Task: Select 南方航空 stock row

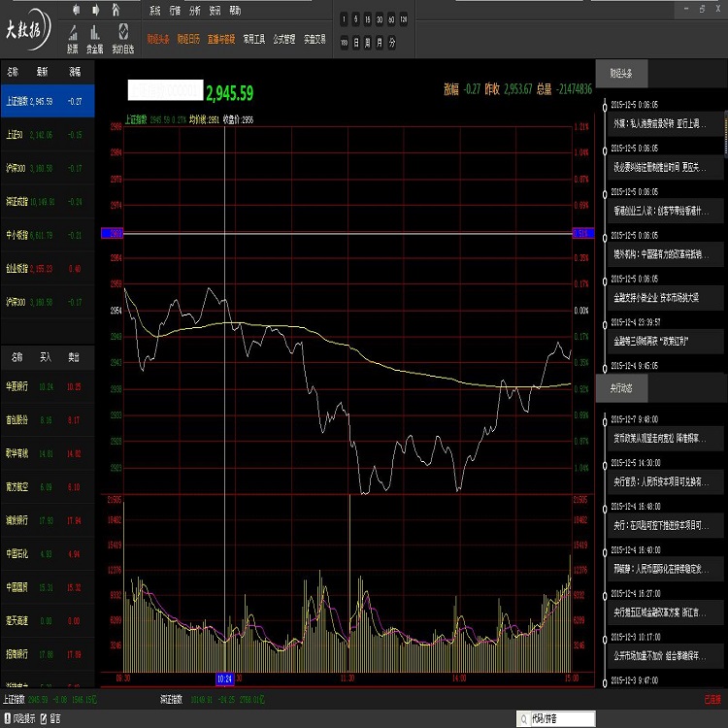Action: click(x=48, y=486)
